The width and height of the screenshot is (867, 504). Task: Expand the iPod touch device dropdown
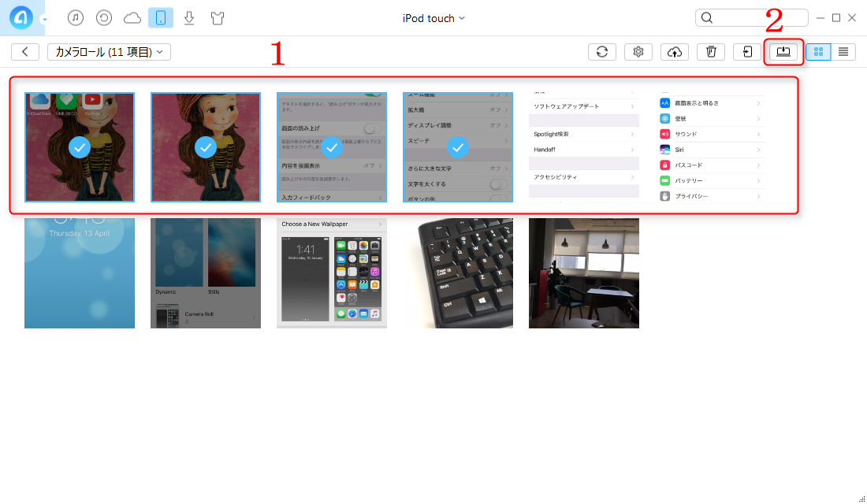433,18
